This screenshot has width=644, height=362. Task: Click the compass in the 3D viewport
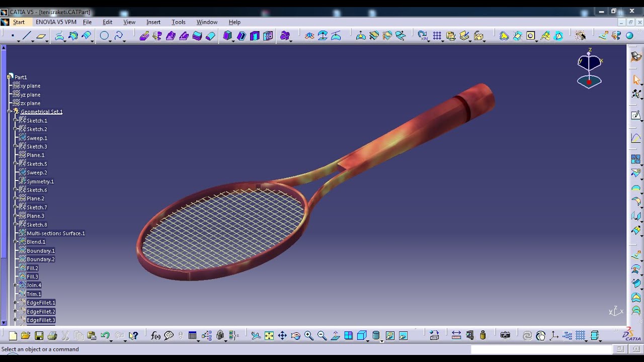tap(589, 68)
